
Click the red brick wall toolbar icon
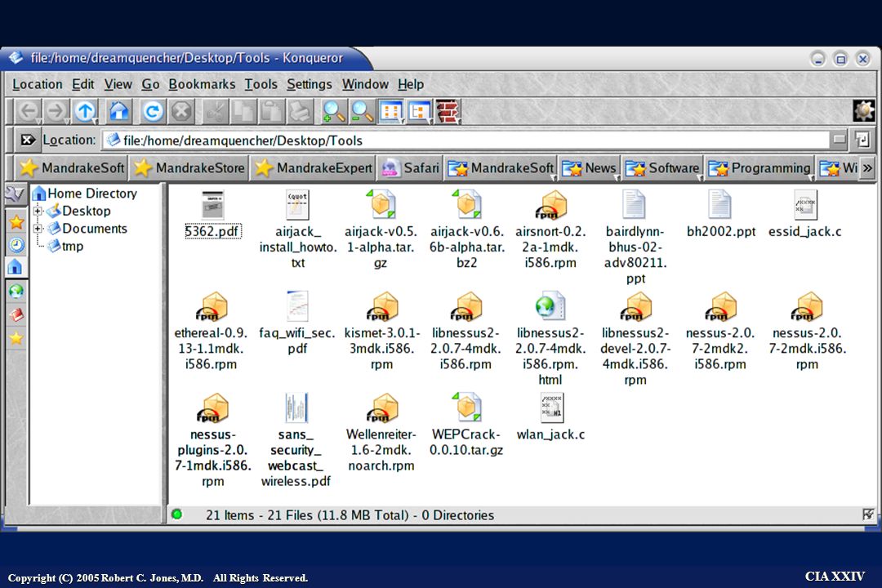(x=448, y=111)
